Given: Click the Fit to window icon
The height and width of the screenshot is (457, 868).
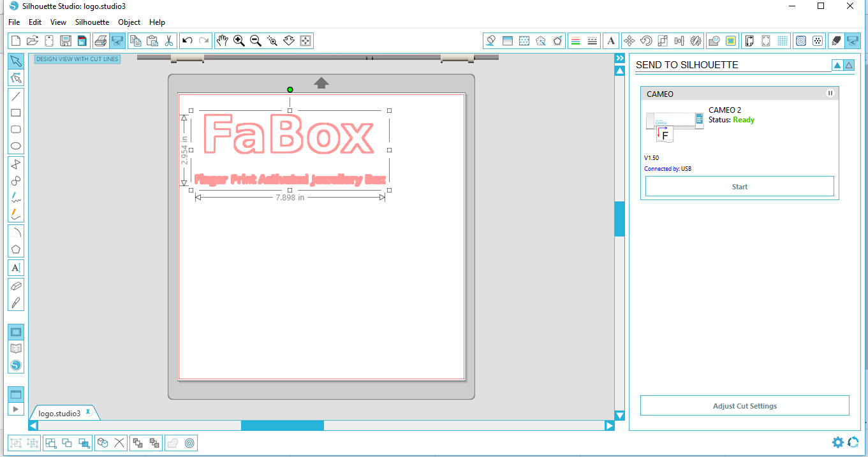Looking at the screenshot, I should (x=305, y=41).
